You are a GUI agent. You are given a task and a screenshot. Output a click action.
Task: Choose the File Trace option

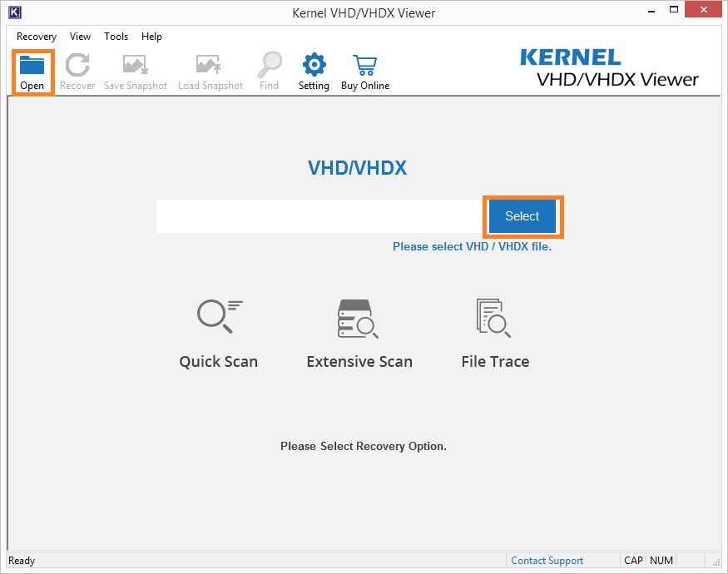(x=495, y=334)
